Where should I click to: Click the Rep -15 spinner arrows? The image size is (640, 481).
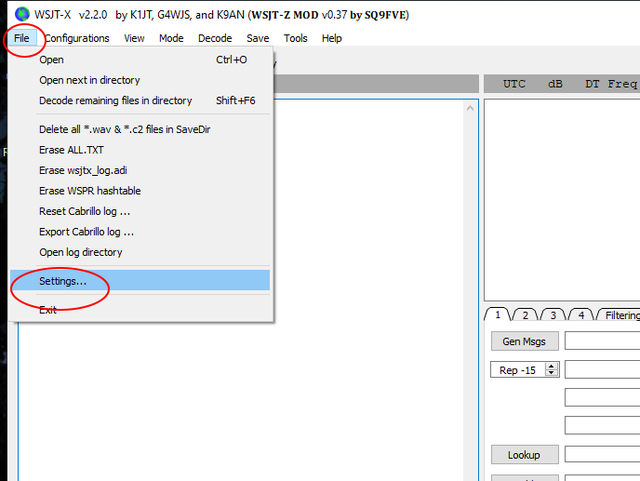[551, 370]
